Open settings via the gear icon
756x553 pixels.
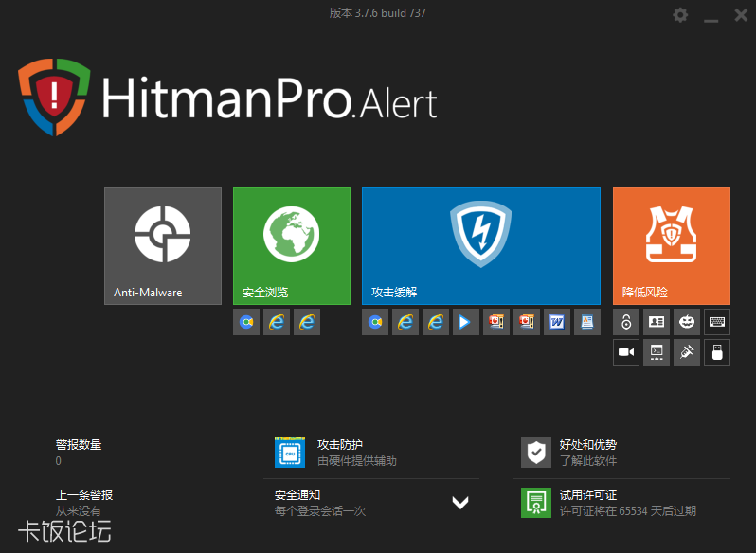click(x=680, y=14)
